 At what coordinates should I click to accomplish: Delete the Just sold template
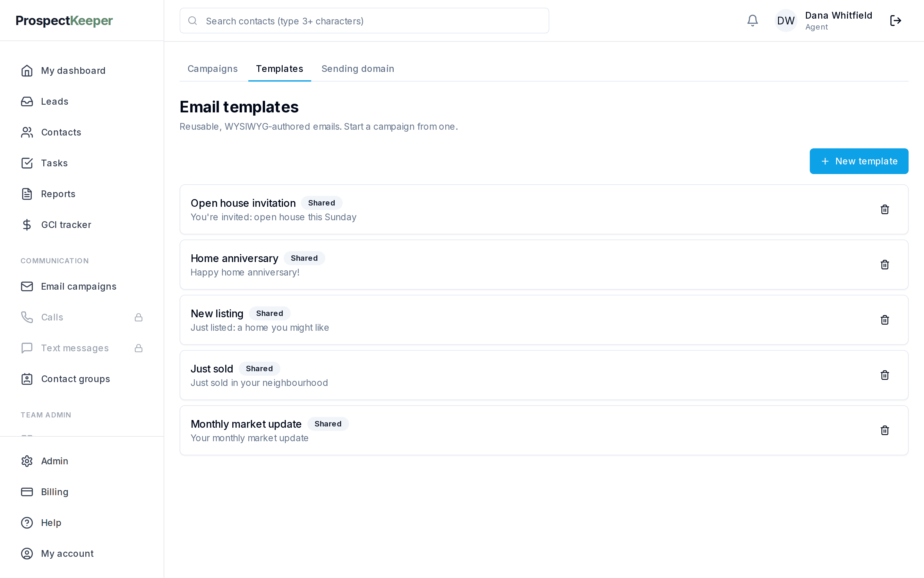click(885, 375)
